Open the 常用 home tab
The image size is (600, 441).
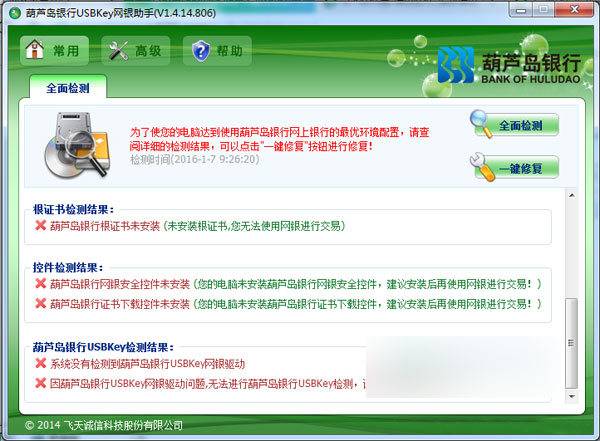(x=54, y=50)
